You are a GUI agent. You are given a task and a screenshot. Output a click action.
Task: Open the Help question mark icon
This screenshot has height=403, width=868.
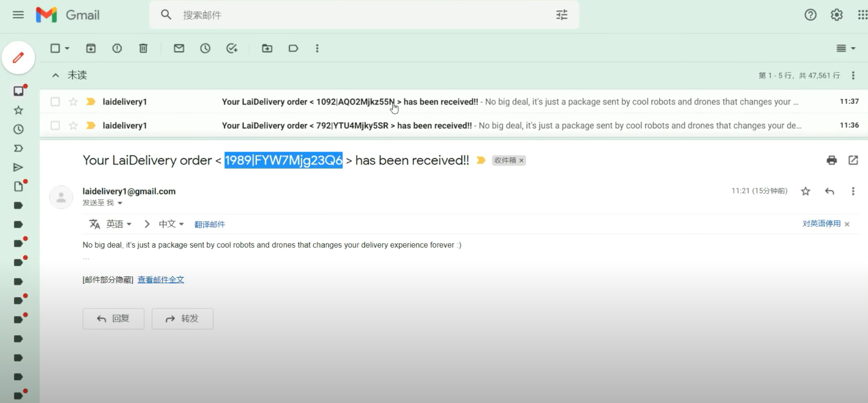click(811, 15)
